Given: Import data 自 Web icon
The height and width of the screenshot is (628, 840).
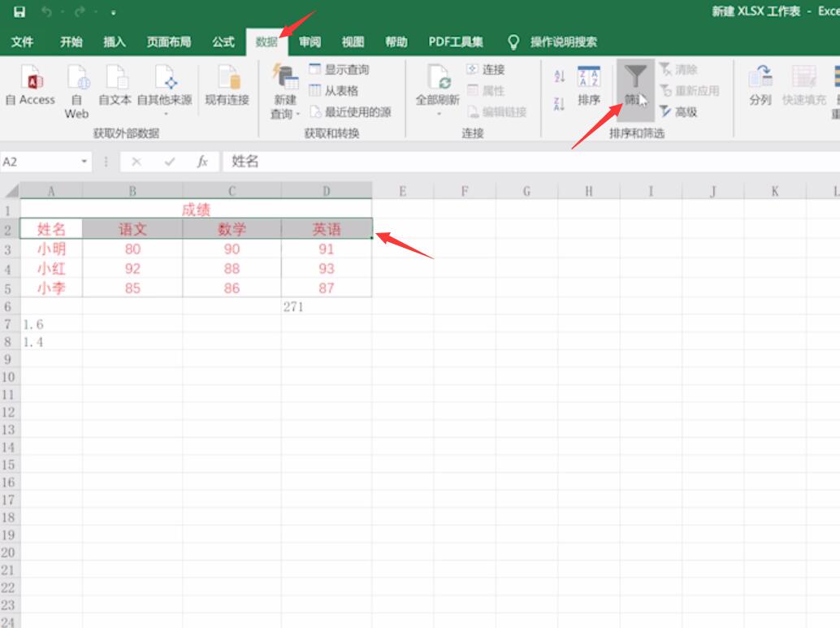Looking at the screenshot, I should pyautogui.click(x=76, y=91).
